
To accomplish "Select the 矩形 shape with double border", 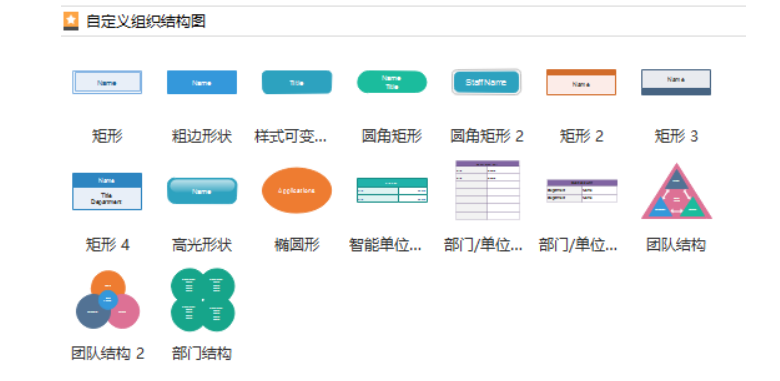I will (107, 82).
